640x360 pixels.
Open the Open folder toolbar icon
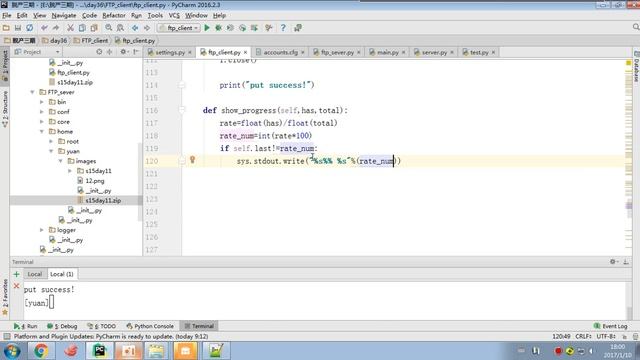6,28
